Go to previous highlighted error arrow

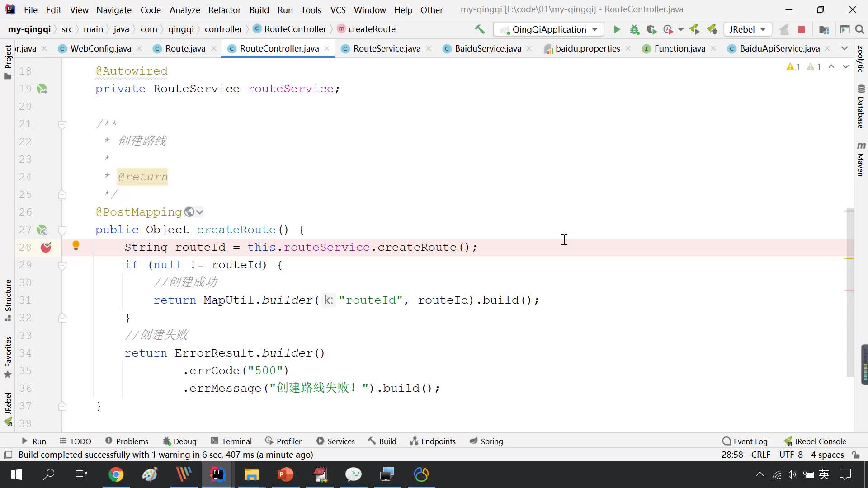tap(831, 66)
